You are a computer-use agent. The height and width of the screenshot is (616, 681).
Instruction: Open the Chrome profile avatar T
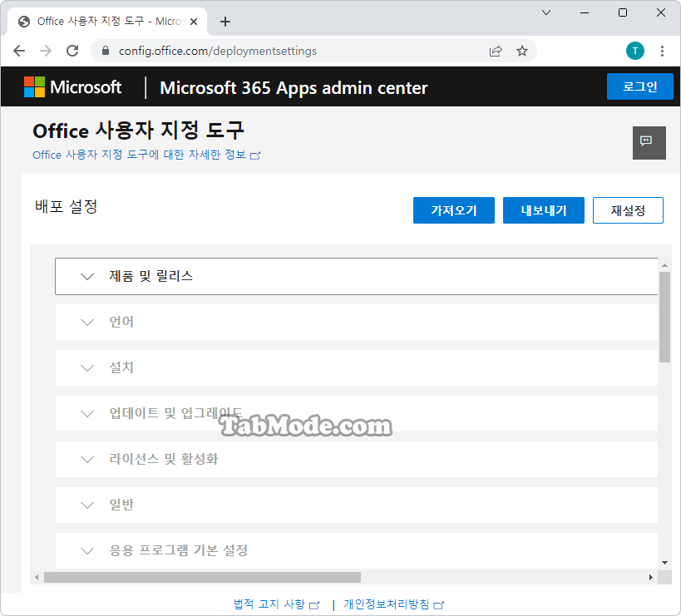(x=635, y=52)
